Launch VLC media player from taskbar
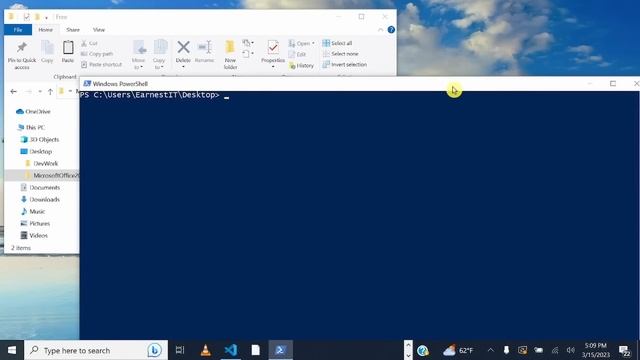The image size is (640, 360). [206, 350]
